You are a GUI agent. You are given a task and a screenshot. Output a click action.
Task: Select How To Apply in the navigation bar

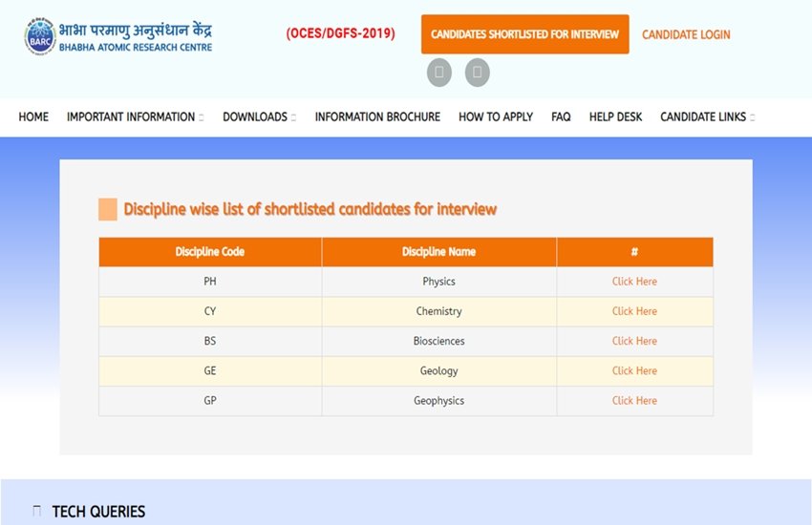pyautogui.click(x=496, y=117)
